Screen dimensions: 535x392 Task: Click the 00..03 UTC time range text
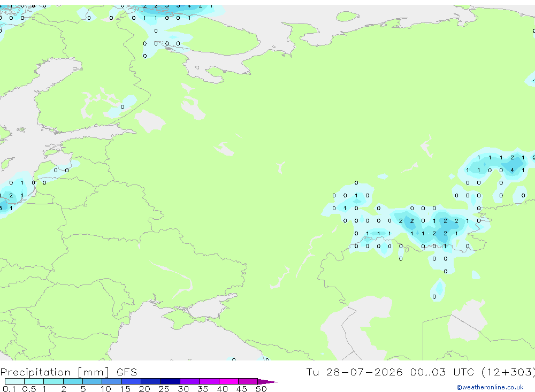click(x=442, y=372)
